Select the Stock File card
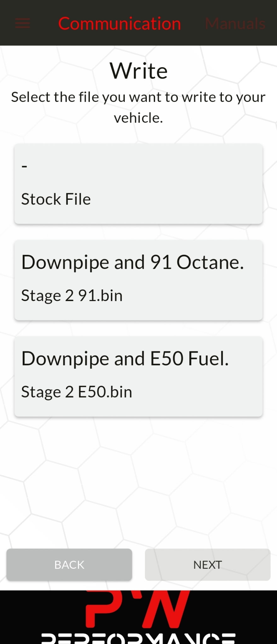This screenshot has height=644, width=277. coord(138,184)
